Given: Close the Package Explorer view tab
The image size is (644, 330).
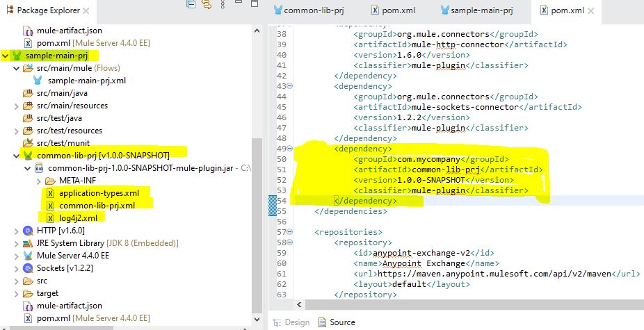Looking at the screenshot, I should (86, 11).
